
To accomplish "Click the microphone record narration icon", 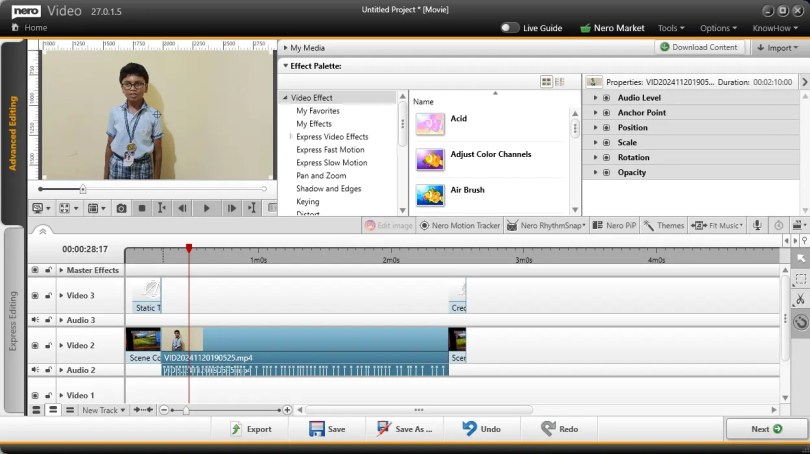I will pos(757,226).
